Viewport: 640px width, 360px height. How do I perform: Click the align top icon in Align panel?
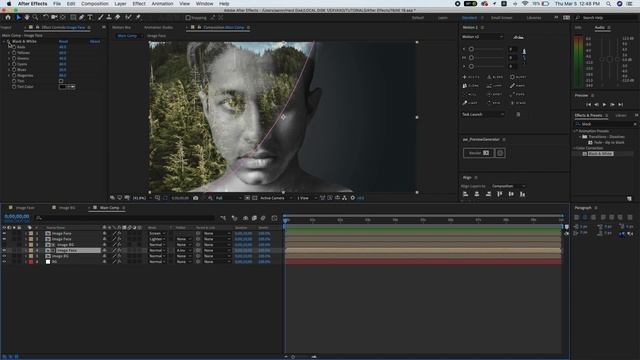coord(500,194)
